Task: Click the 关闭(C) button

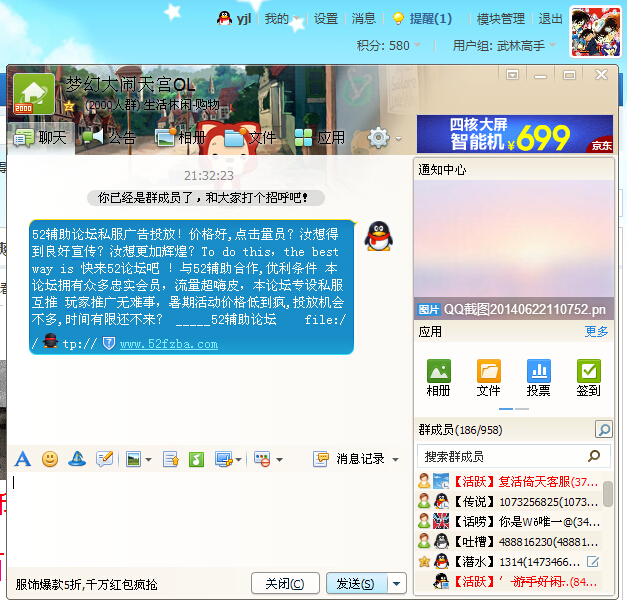Action: point(285,584)
